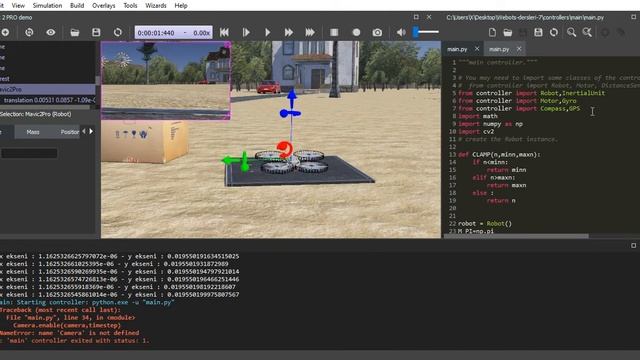The width and height of the screenshot is (640, 360).
Task: Open the Build menu
Action: click(x=77, y=6)
